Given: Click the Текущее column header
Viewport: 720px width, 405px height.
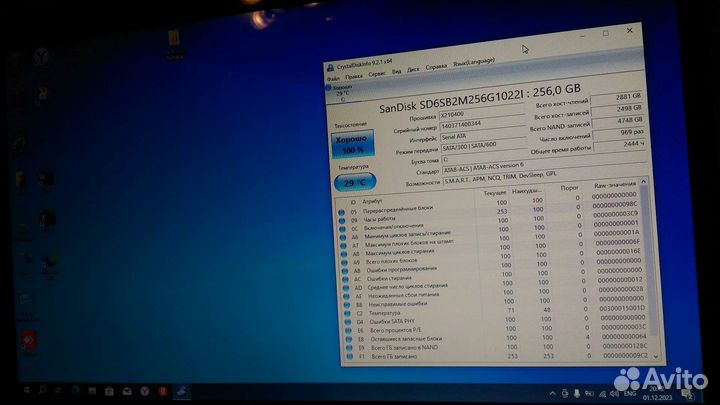Looking at the screenshot, I should click(495, 192).
